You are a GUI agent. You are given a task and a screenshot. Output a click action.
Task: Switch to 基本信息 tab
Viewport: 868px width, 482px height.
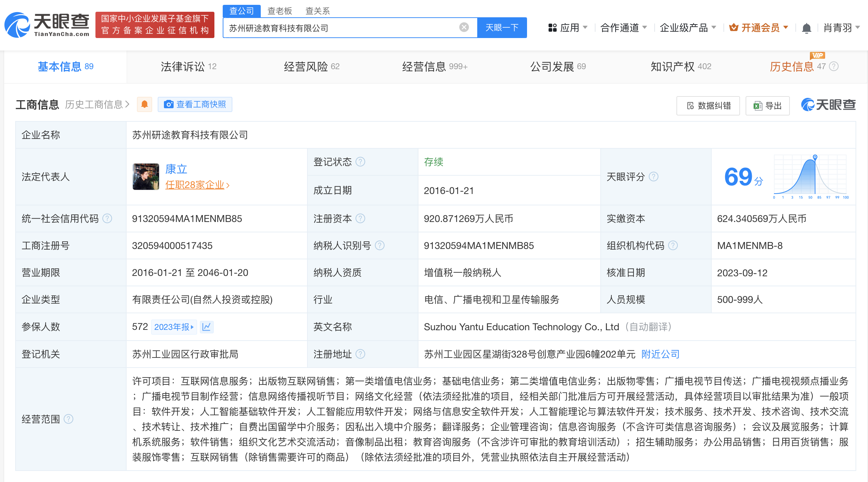coord(65,66)
